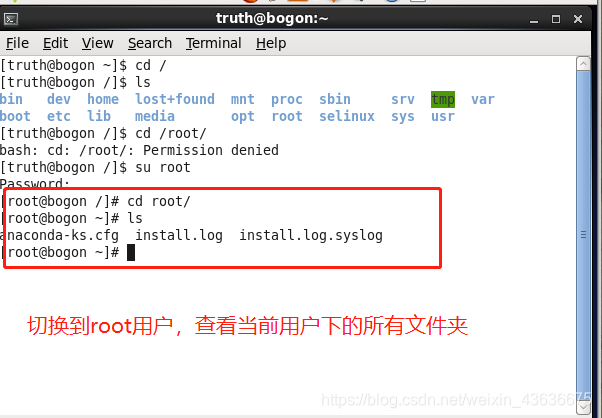Click the lost+found directory name
602x418 pixels.
[x=175, y=99]
